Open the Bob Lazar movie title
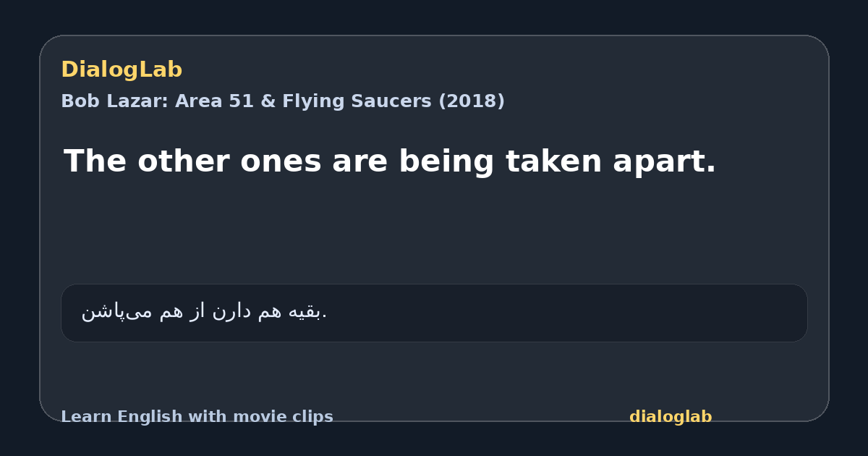 283,101
